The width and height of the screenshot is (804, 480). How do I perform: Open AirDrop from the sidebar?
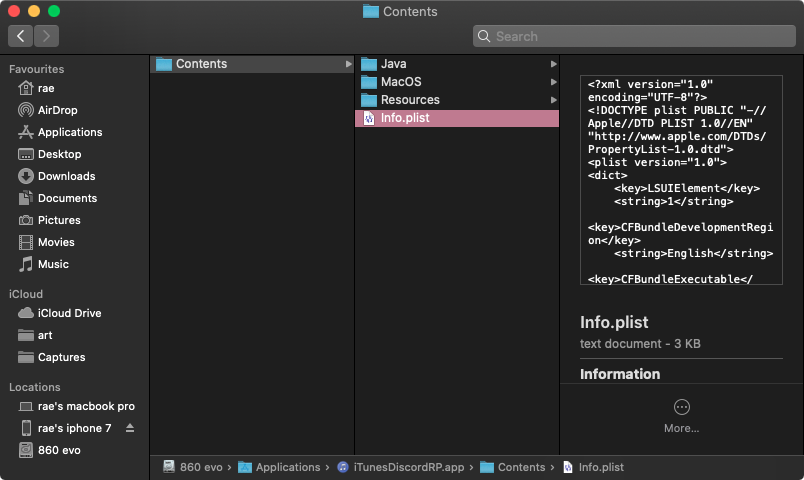48,110
